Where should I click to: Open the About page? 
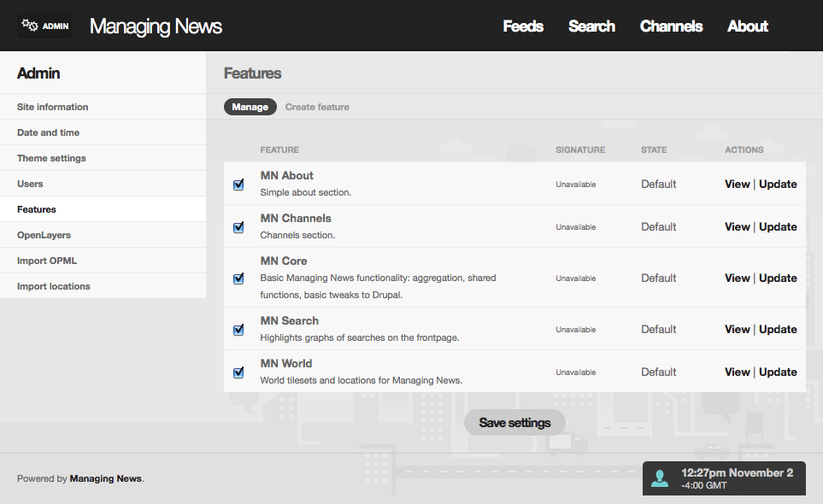click(x=748, y=26)
